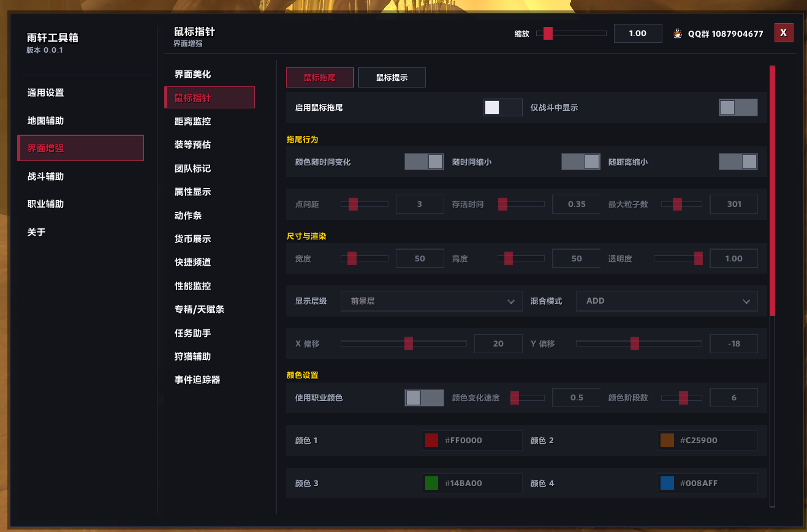Viewport: 807px width, 532px height.
Task: Open the 显示层级 dropdown
Action: [431, 301]
